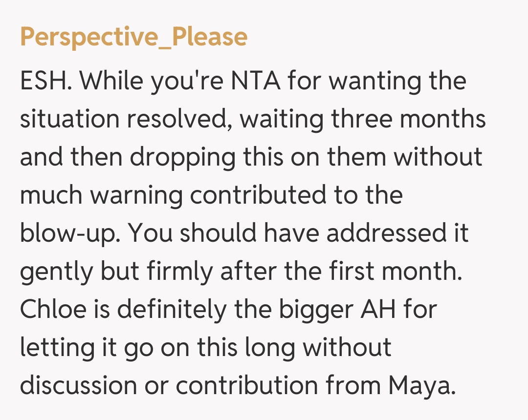This screenshot has width=528, height=420.
Task: Click the phrase 'situation resolved'
Action: 123,119
